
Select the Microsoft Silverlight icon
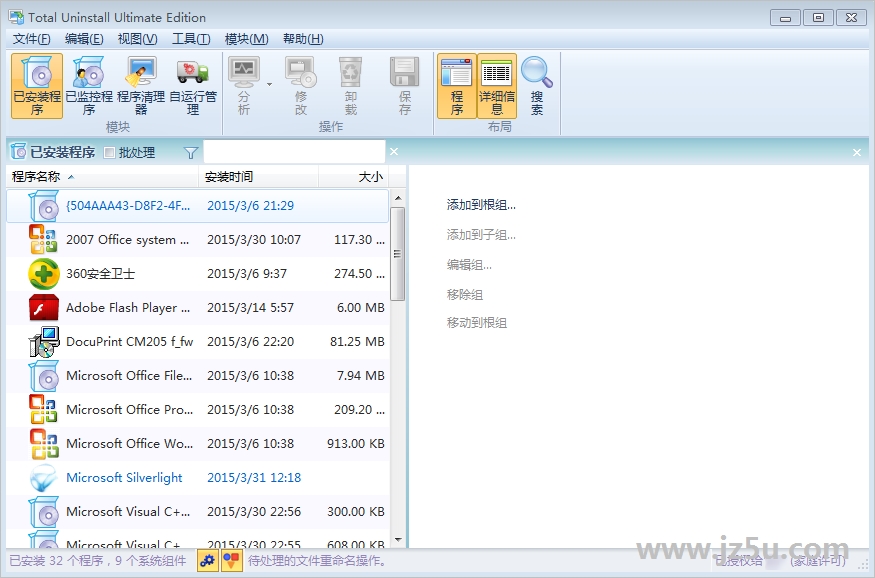(44, 478)
